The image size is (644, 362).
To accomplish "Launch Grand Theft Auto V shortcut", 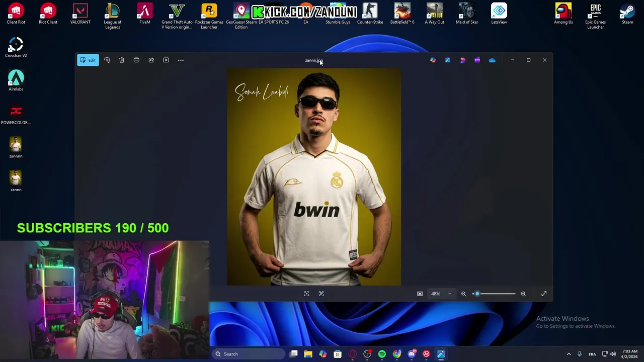I will [x=177, y=16].
